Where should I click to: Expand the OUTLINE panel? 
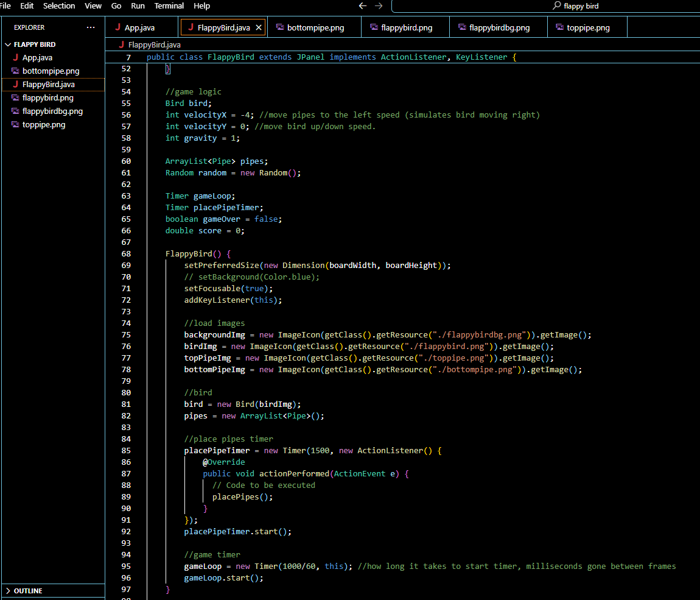[x=9, y=591]
